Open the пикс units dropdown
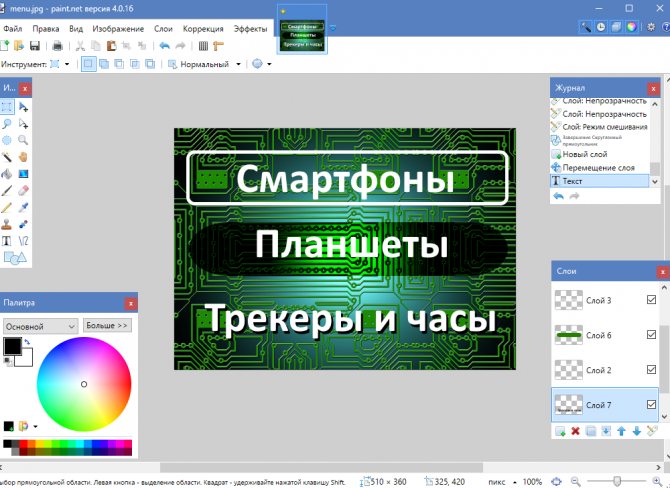Screen dimensions: 670x488 (x=502, y=482)
